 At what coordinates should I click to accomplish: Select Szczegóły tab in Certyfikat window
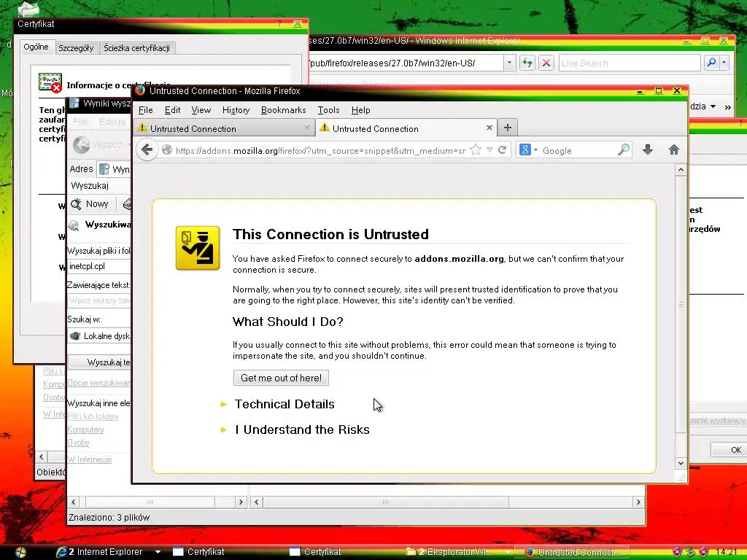coord(76,47)
